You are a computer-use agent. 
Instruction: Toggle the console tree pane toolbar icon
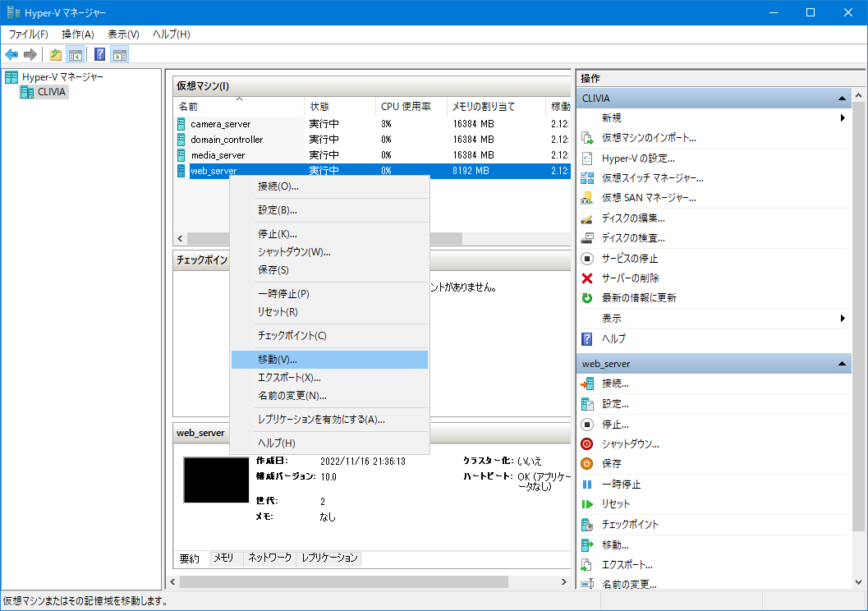click(76, 54)
